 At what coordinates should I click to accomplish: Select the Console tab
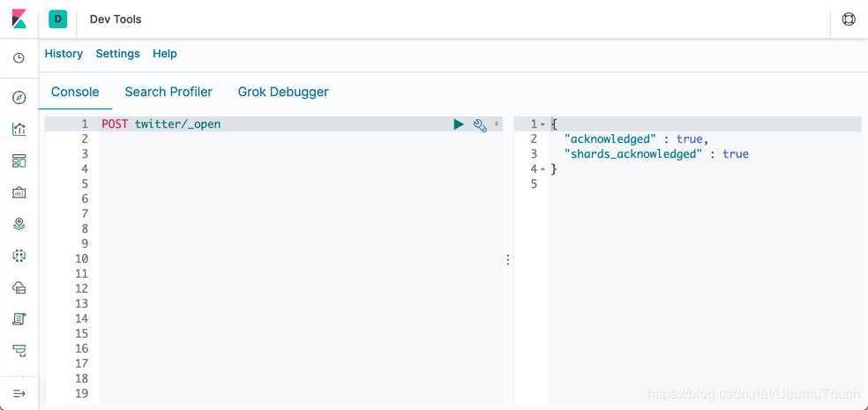pyautogui.click(x=75, y=92)
